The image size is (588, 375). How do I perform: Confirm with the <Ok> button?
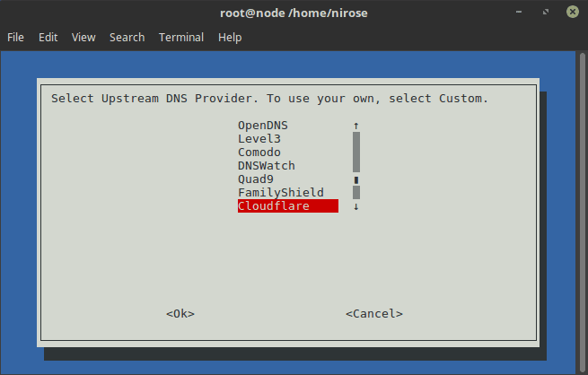coord(180,314)
